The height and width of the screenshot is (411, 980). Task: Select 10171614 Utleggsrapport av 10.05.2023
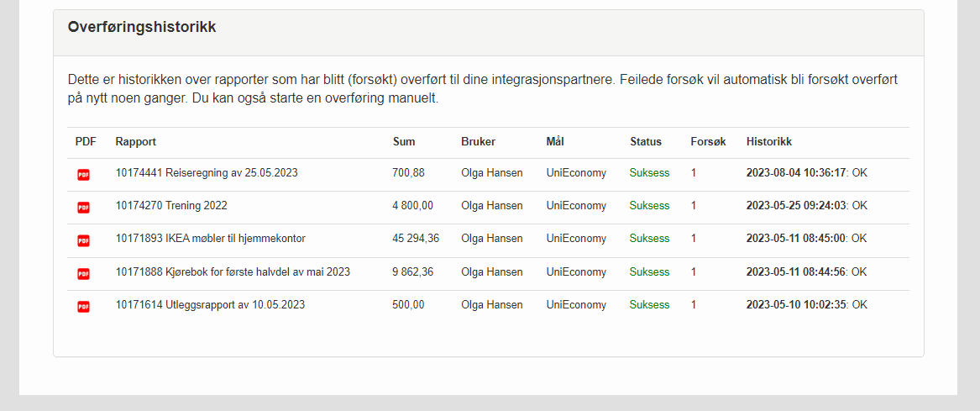[210, 305]
